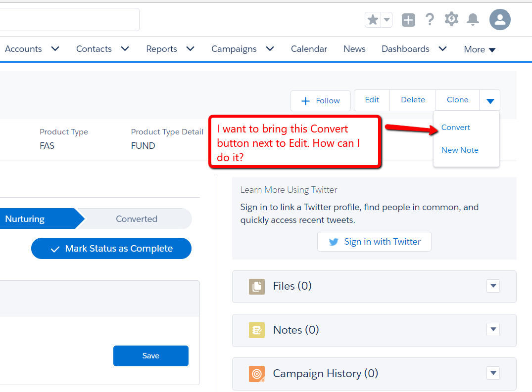532x392 pixels.
Task: Click the Campaign History icon
Action: pos(257,373)
